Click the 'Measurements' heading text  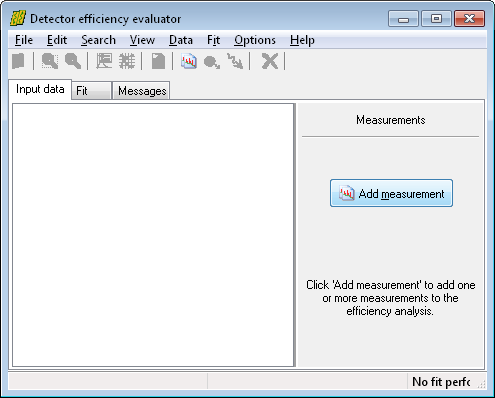click(x=391, y=120)
